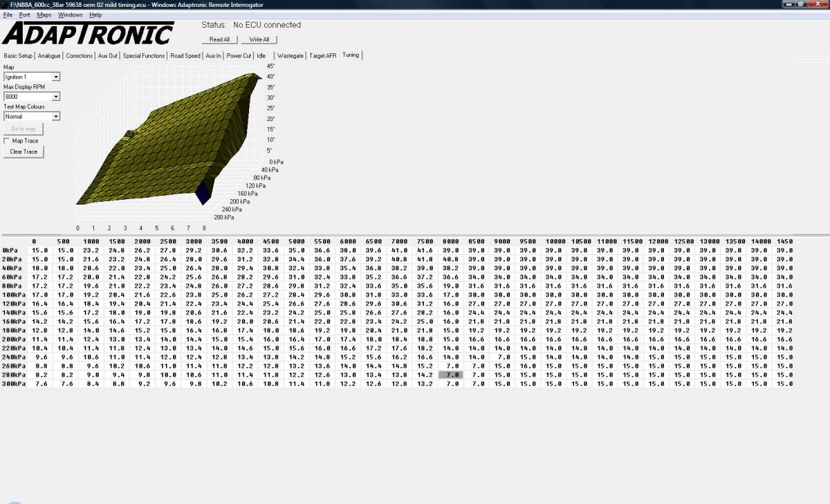Click the 3D ignition map surface graph
830x504 pixels.
coord(169,138)
